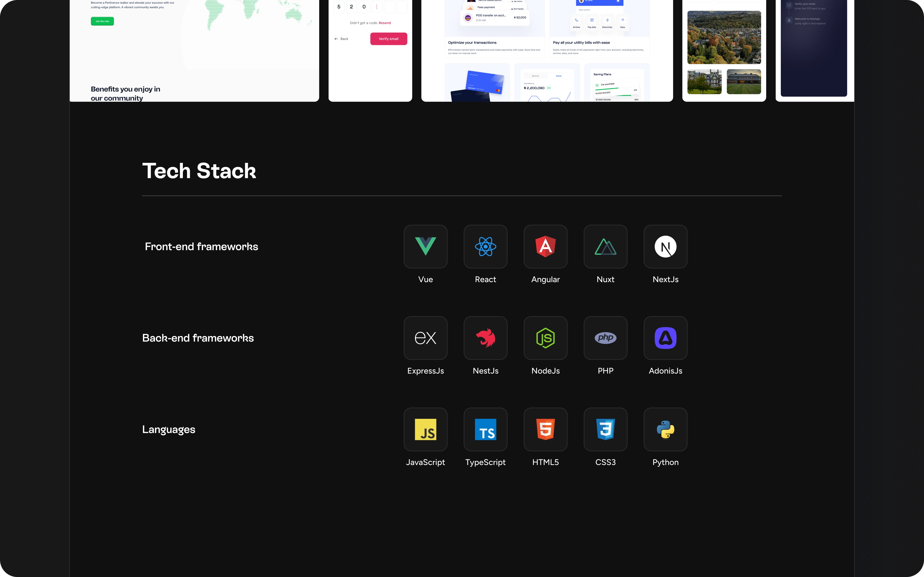This screenshot has width=924, height=577.
Task: Click the React atom icon
Action: (x=485, y=246)
